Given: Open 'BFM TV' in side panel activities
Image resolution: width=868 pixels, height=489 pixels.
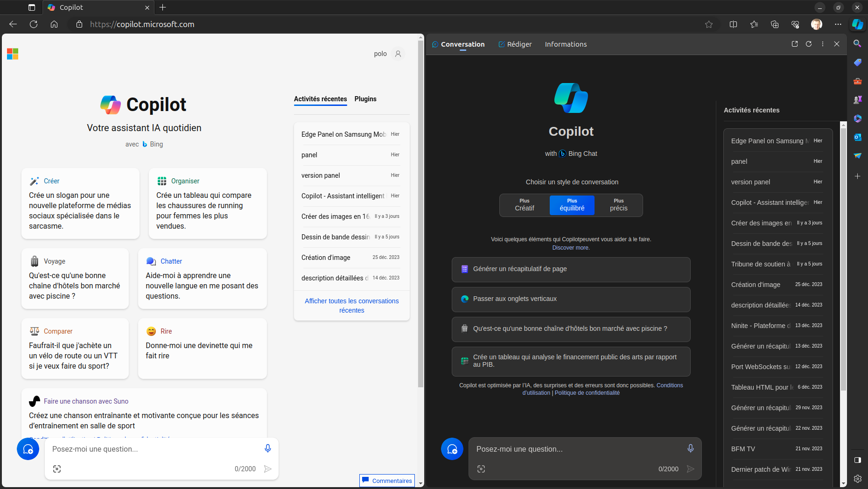Looking at the screenshot, I should [x=777, y=449].
